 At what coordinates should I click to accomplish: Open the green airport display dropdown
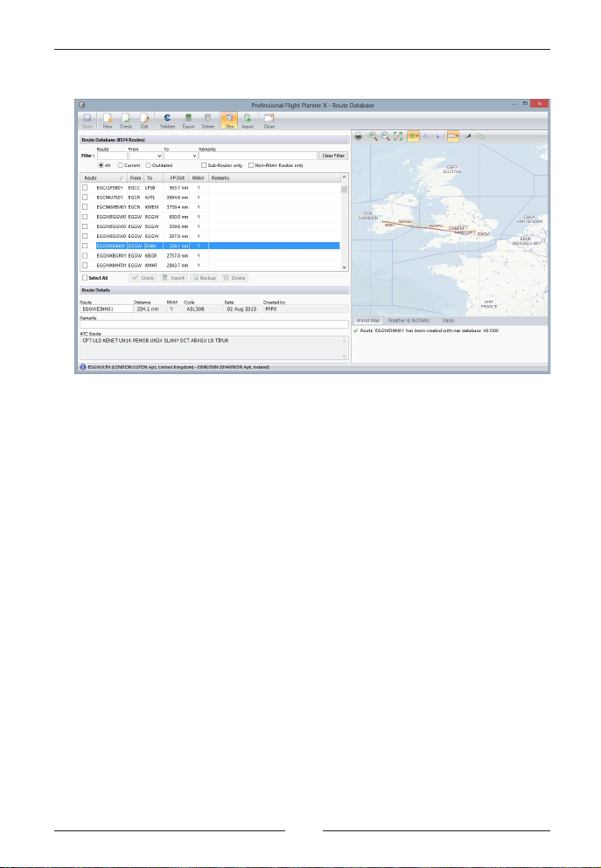(x=413, y=136)
